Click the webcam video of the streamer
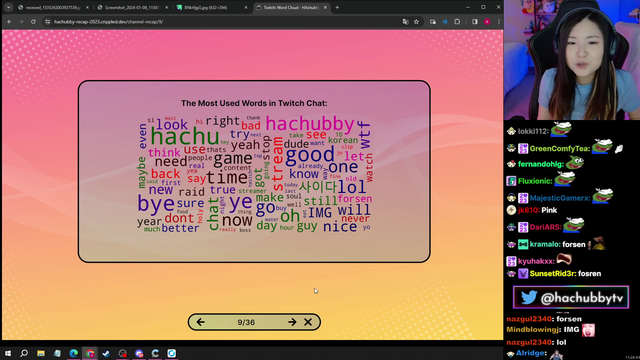This screenshot has width=640, height=360. (572, 60)
